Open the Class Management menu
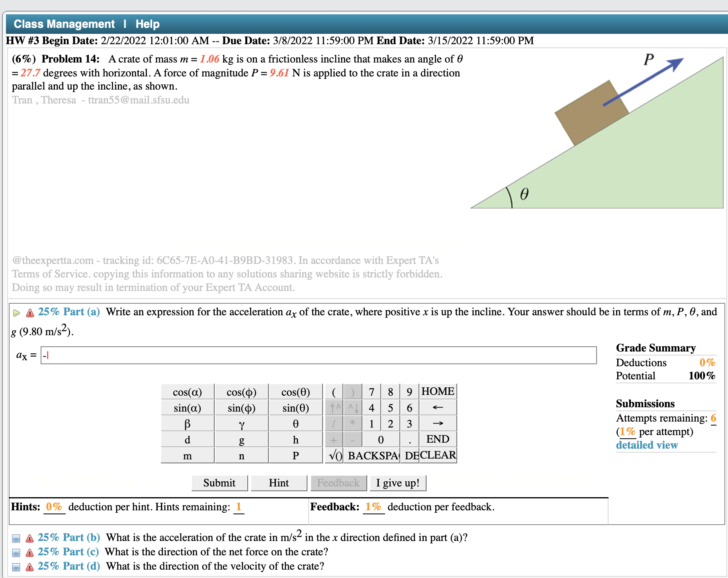 coord(64,23)
